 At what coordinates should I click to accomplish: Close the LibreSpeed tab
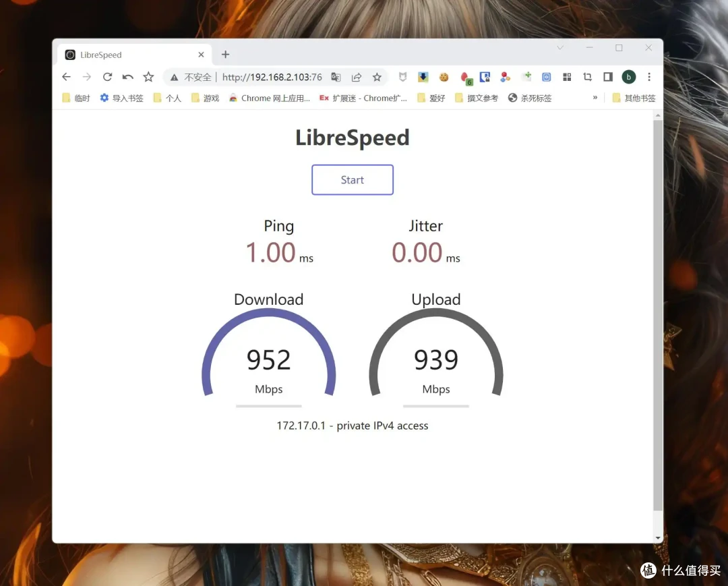(x=201, y=55)
